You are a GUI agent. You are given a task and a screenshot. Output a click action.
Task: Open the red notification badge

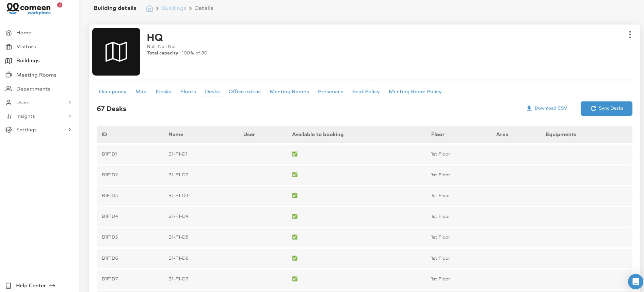coord(60,5)
